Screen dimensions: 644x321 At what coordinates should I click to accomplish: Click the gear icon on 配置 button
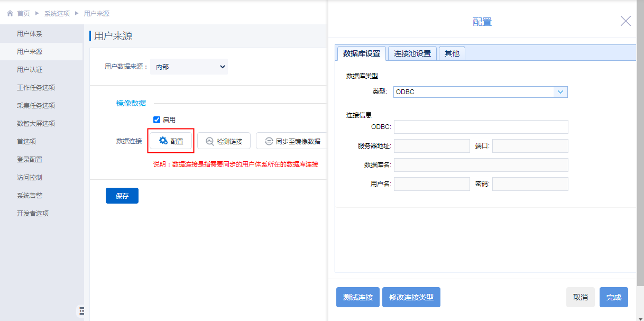click(163, 141)
